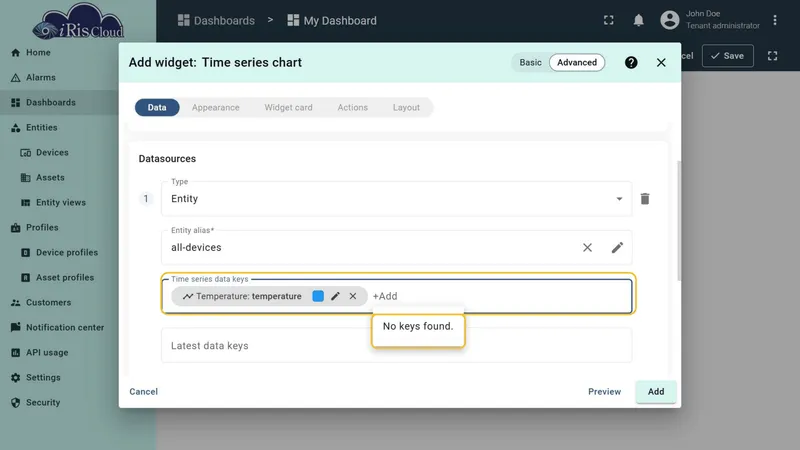The height and width of the screenshot is (450, 800).
Task: Toggle fullscreen icon in top bar
Action: 609,20
